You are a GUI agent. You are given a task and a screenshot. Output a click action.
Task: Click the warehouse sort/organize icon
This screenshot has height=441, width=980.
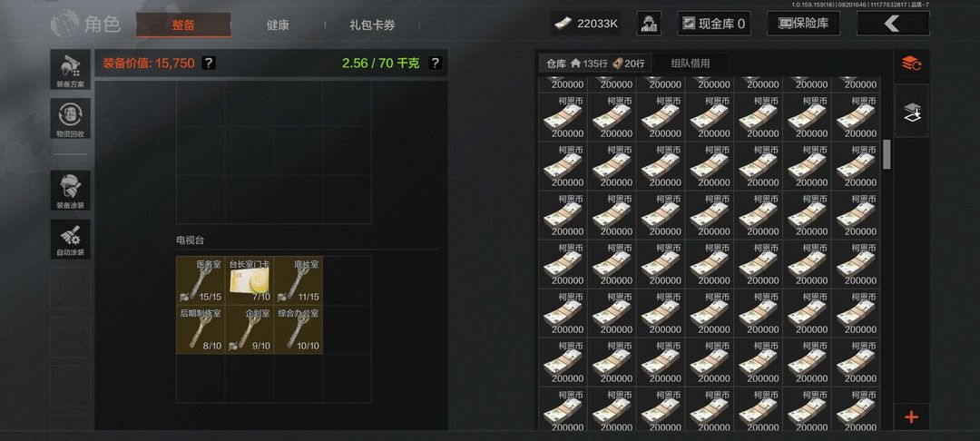coord(911,64)
